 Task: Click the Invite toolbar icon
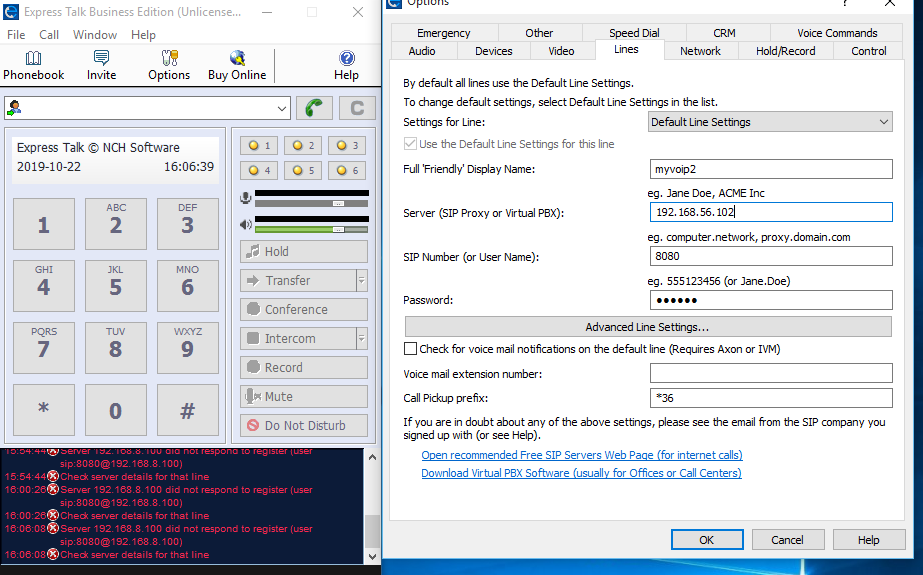[101, 66]
